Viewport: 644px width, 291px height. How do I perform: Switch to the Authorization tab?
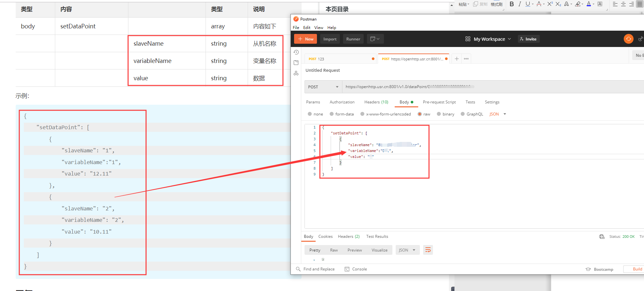(342, 102)
